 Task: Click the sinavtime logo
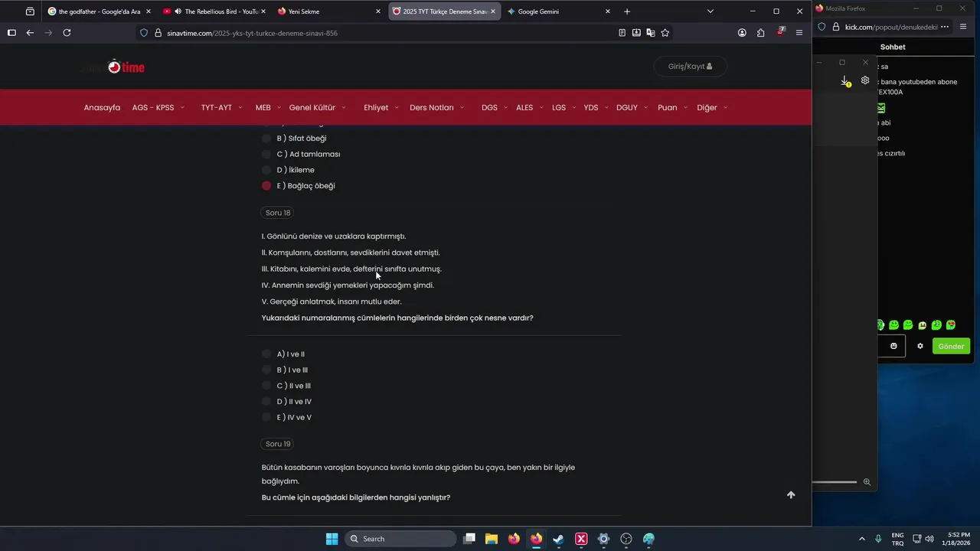114,67
